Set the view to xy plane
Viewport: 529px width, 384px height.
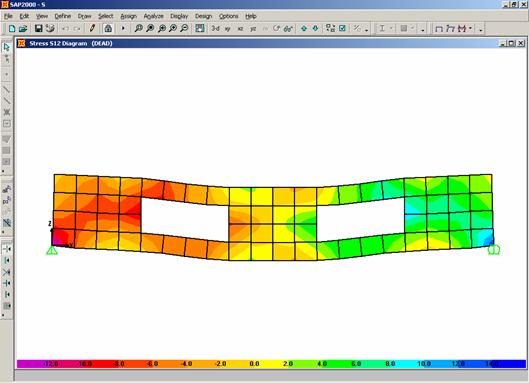point(228,29)
